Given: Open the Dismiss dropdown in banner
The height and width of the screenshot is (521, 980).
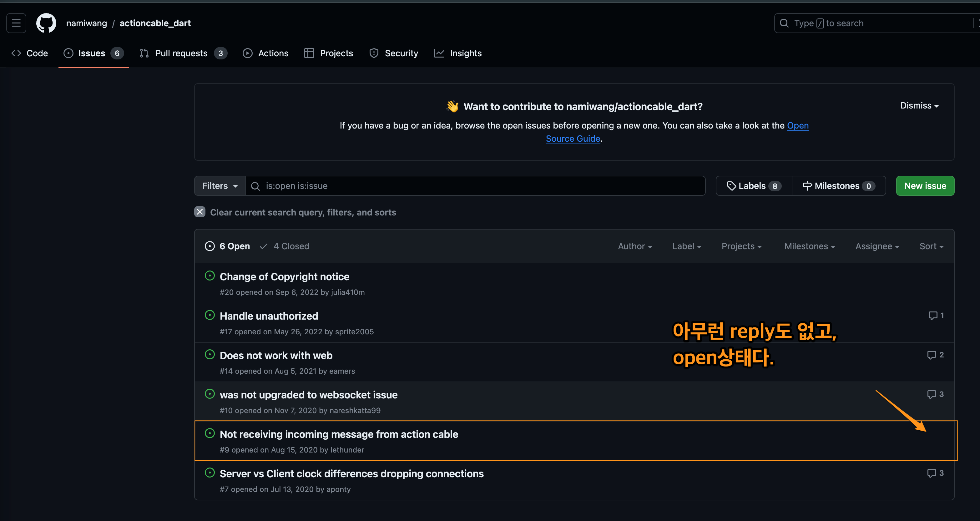Looking at the screenshot, I should click(x=919, y=105).
